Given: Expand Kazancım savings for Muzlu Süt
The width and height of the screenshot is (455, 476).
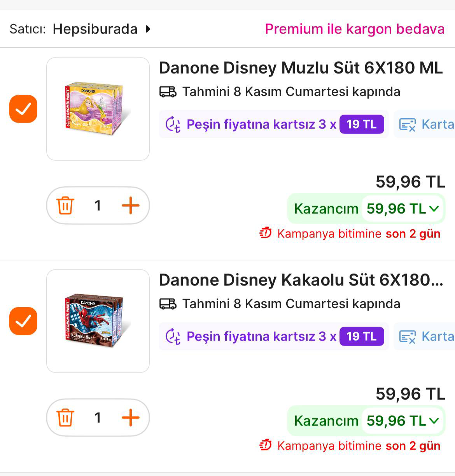Looking at the screenshot, I should [434, 209].
